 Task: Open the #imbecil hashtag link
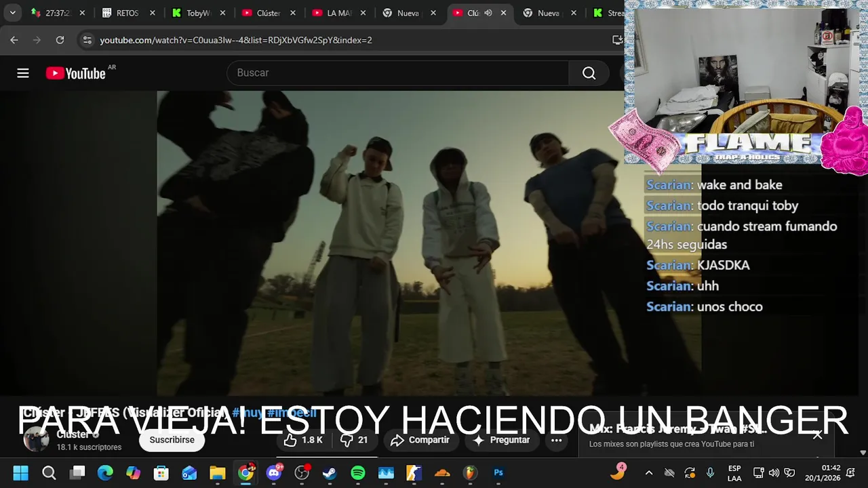click(292, 413)
